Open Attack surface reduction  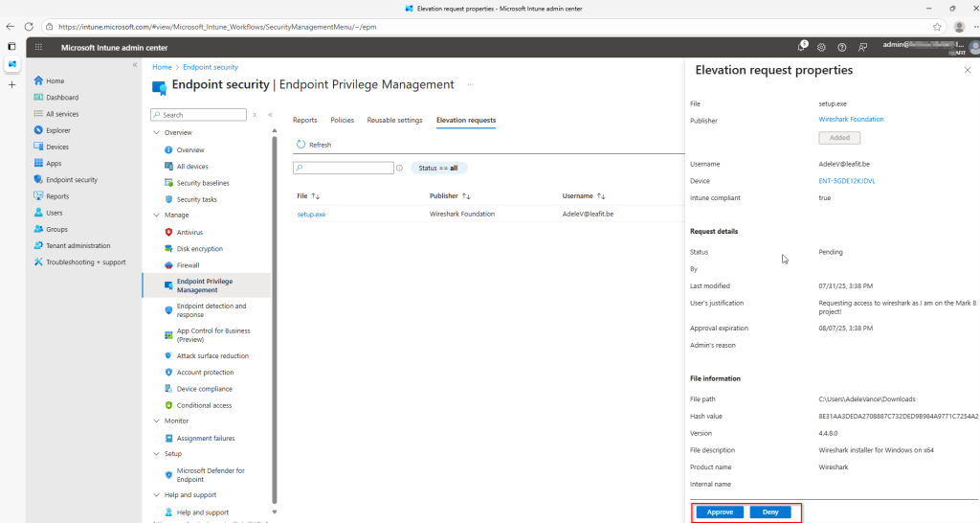[212, 356]
